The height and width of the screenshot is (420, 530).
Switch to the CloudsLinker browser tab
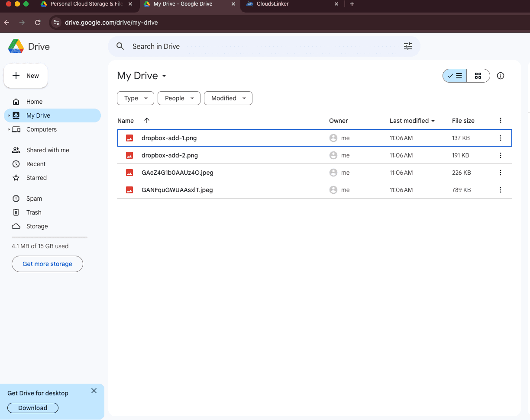(292, 4)
